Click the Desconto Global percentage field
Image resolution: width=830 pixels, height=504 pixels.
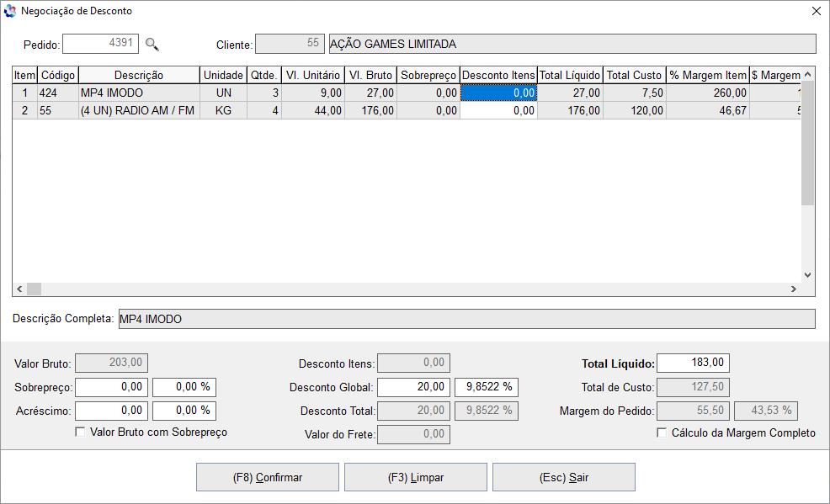486,387
